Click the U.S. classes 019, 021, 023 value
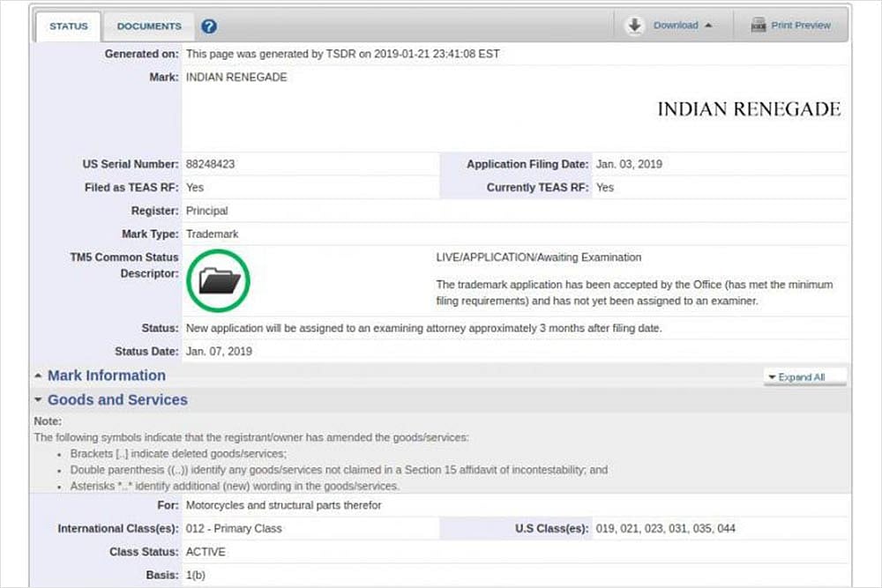The width and height of the screenshot is (882, 588). click(x=665, y=528)
